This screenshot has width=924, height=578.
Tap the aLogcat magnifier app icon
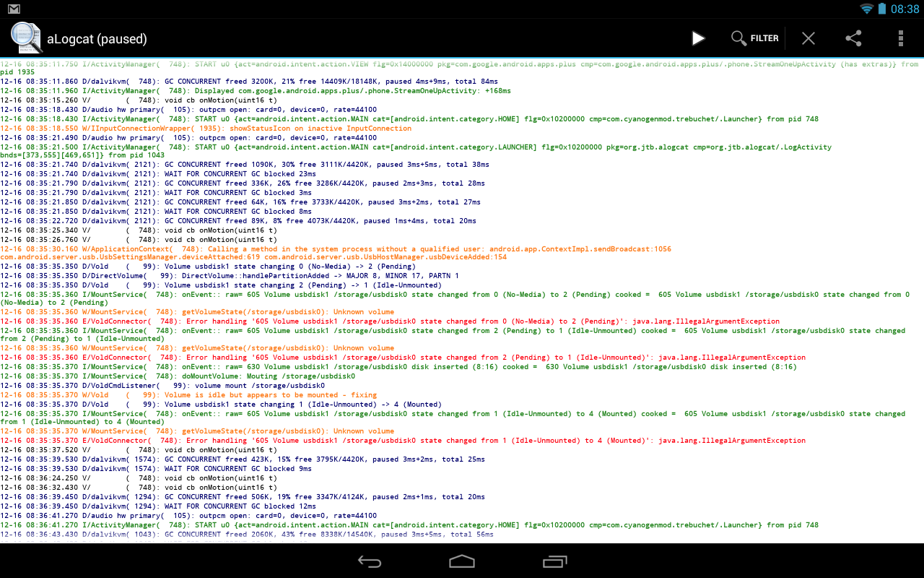click(x=26, y=38)
